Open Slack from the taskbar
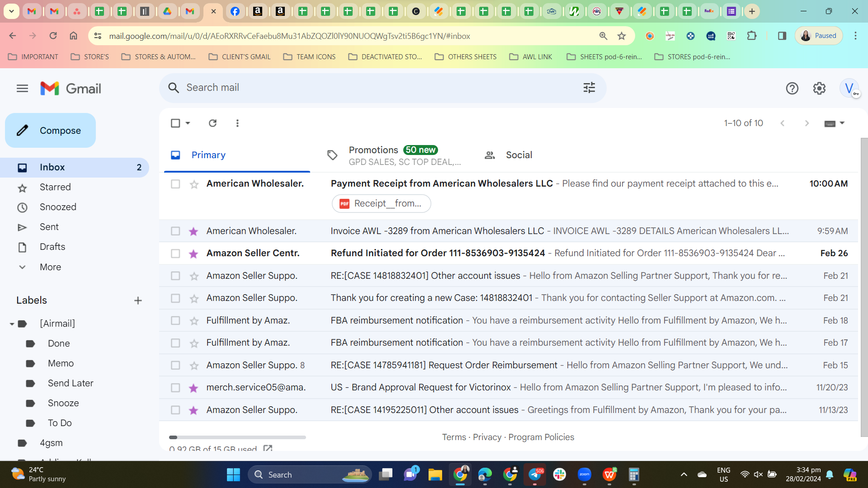 559,475
